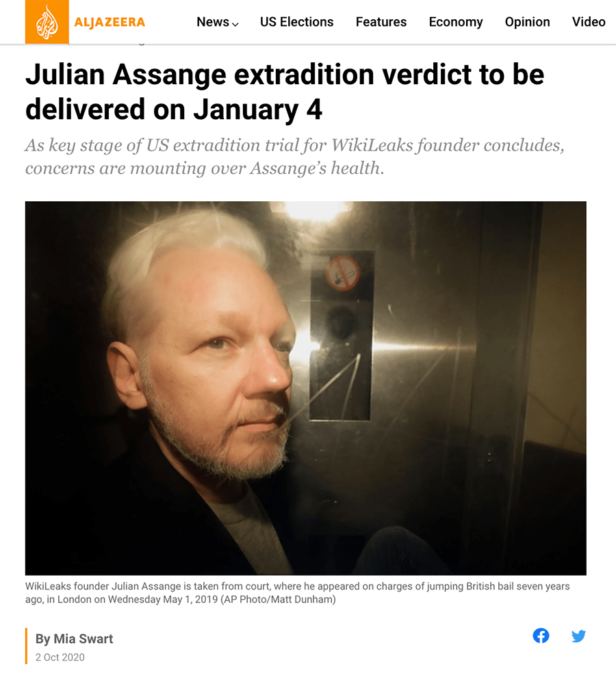The height and width of the screenshot is (675, 616).
Task: Click the photo caption crediting AP Photo/Matt Dunham
Action: pos(298,593)
